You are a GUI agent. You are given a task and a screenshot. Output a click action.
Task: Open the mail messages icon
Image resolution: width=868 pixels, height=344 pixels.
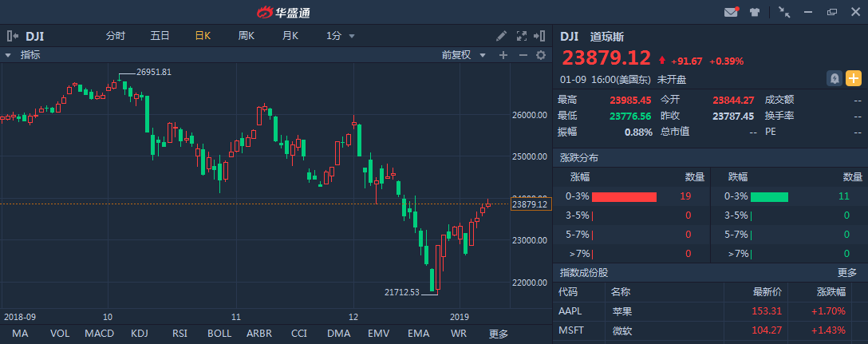point(731,12)
